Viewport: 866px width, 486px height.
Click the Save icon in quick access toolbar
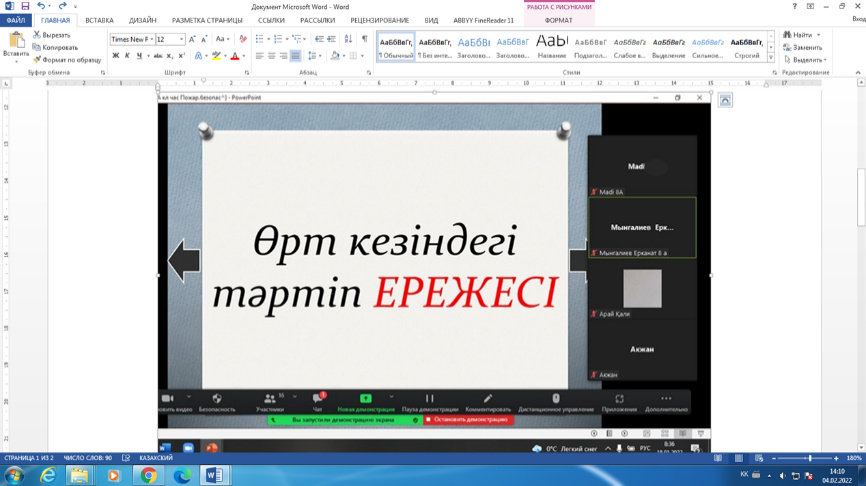tap(25, 6)
